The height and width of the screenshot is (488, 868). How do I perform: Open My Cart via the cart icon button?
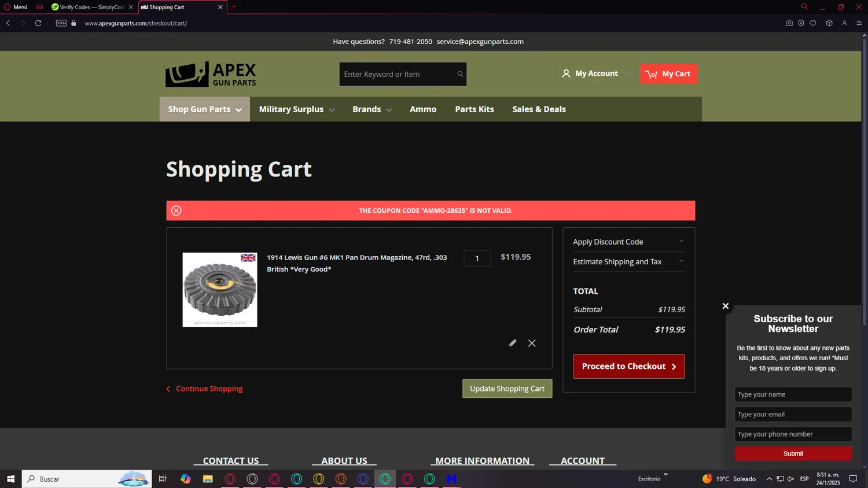click(x=668, y=74)
